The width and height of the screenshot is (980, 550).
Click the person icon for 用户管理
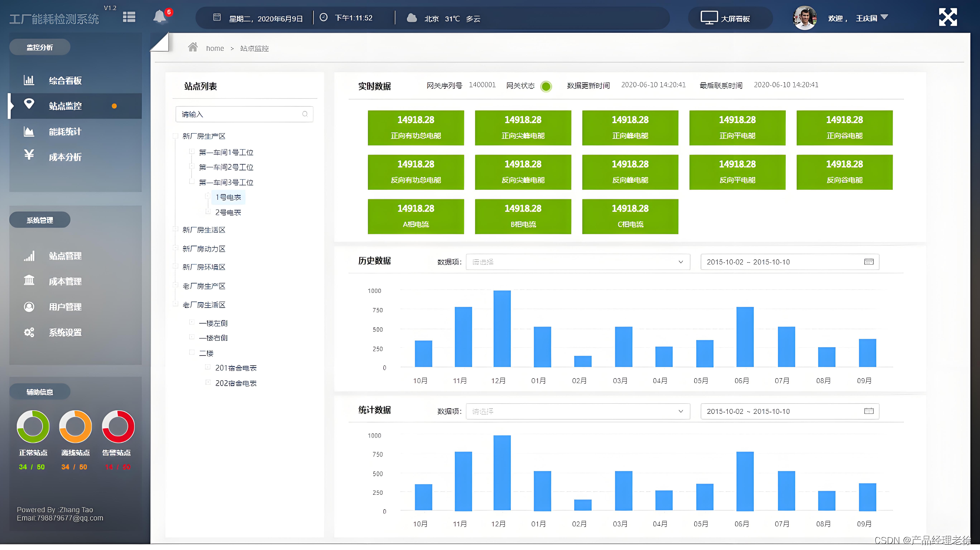(x=29, y=307)
